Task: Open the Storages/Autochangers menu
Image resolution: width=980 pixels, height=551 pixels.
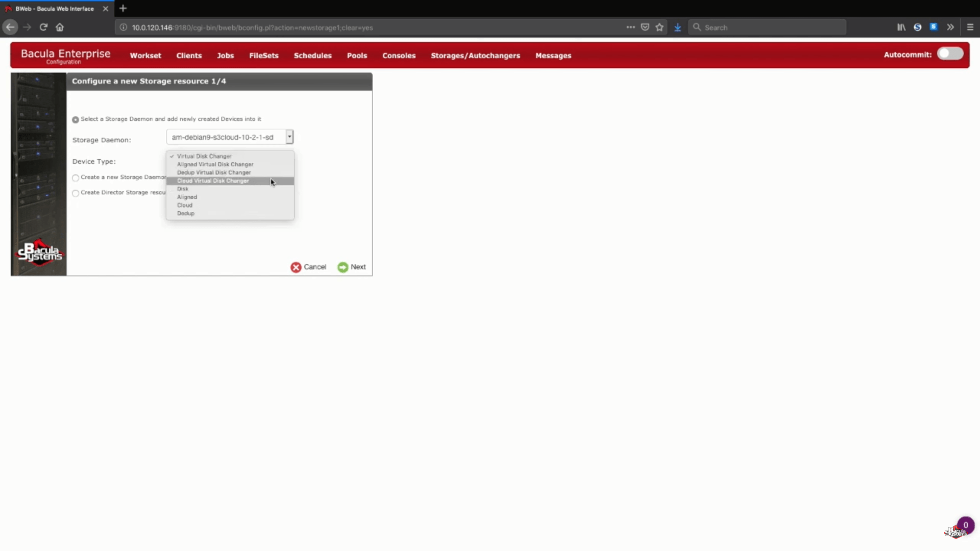Action: click(x=475, y=56)
